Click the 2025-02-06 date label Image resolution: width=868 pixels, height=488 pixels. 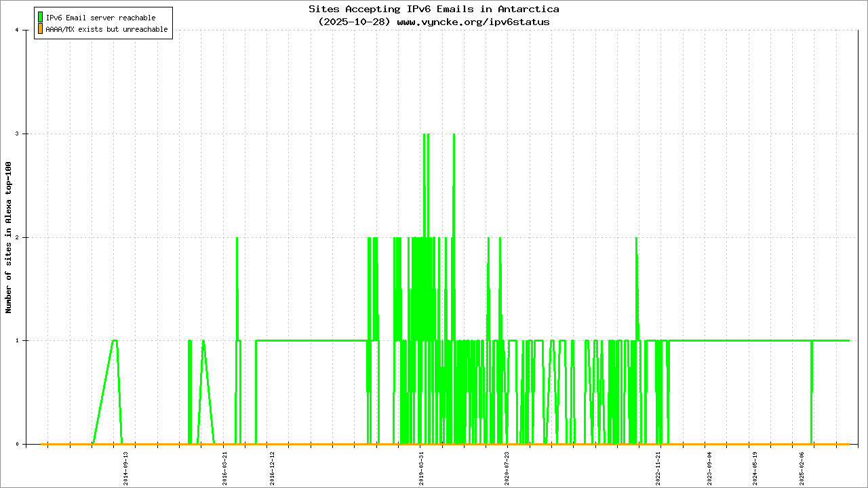[802, 467]
